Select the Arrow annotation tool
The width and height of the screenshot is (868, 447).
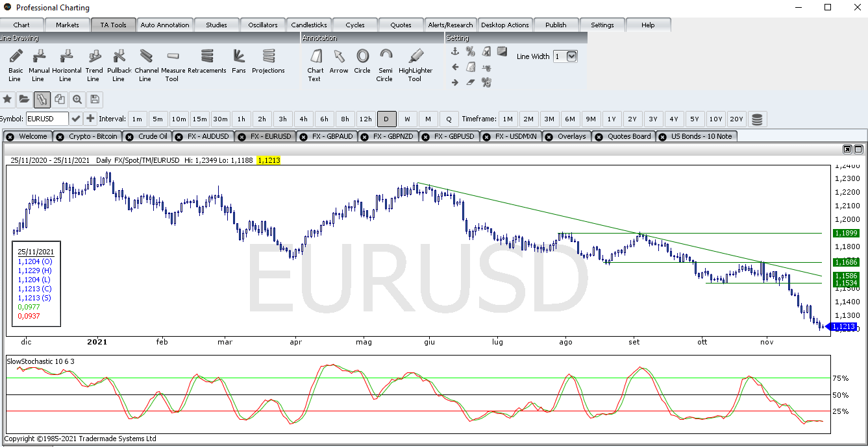[339, 61]
